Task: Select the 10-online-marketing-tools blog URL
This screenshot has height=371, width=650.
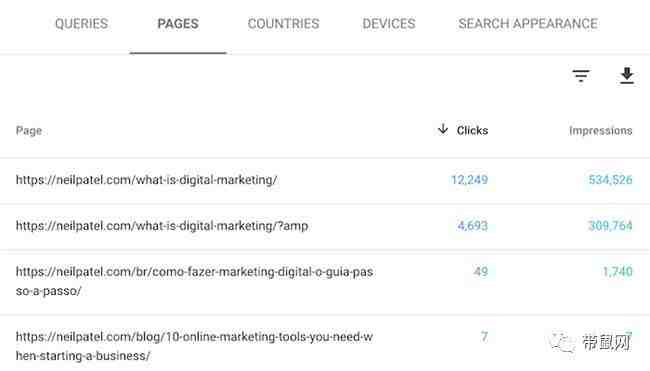Action: click(x=194, y=346)
